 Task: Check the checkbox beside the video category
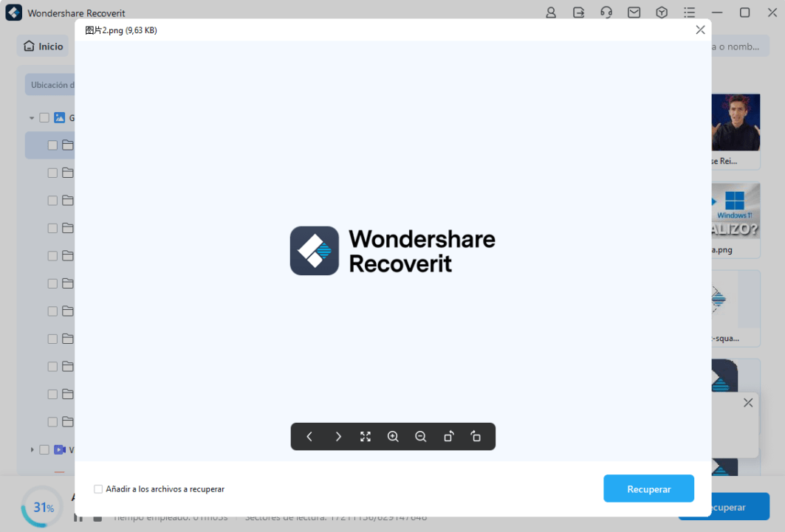coord(44,449)
